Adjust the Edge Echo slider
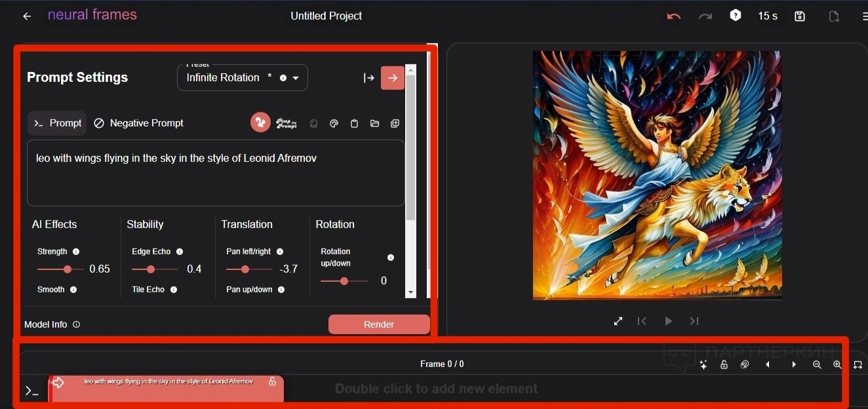This screenshot has height=409, width=868. tap(155, 269)
